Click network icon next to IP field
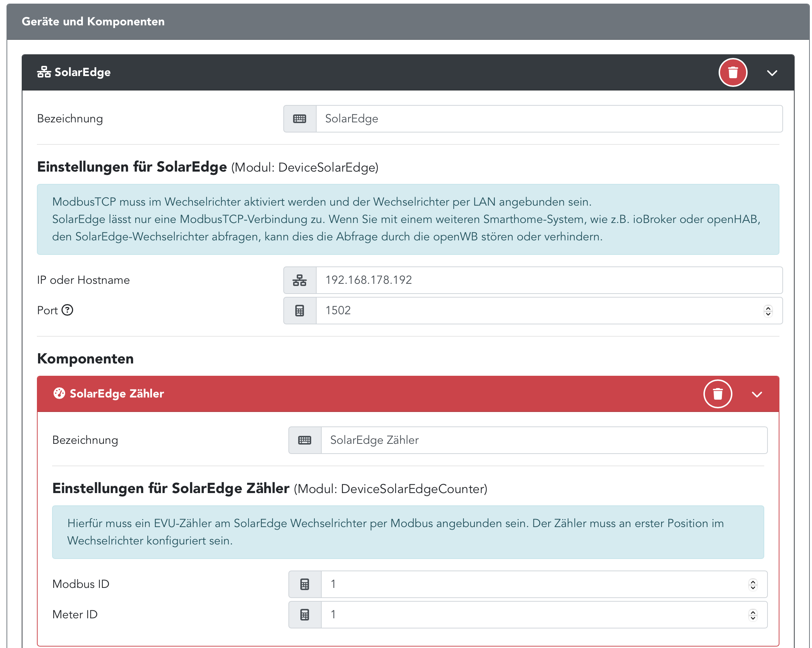The image size is (812, 648). point(300,280)
